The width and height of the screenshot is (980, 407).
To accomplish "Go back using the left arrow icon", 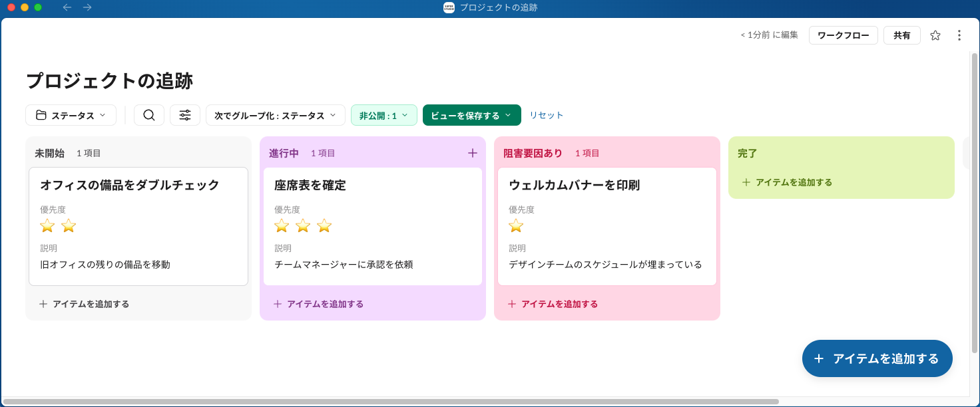I will (66, 9).
